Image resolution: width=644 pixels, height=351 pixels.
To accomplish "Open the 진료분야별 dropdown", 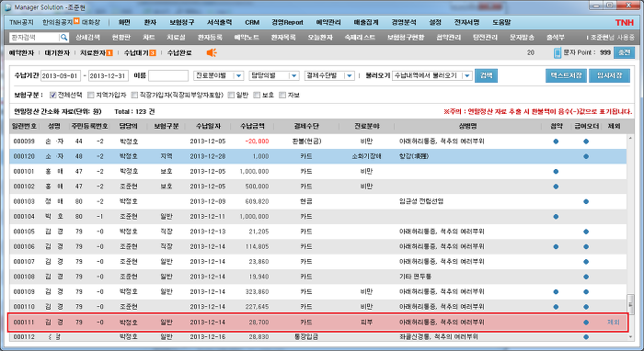I will [x=219, y=75].
